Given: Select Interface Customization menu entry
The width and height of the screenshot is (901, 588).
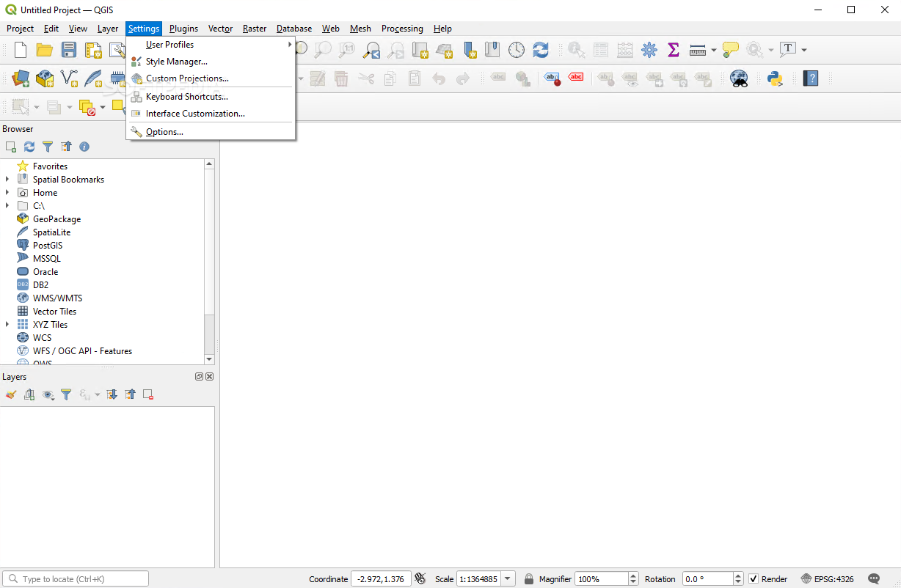Looking at the screenshot, I should pos(211,114).
